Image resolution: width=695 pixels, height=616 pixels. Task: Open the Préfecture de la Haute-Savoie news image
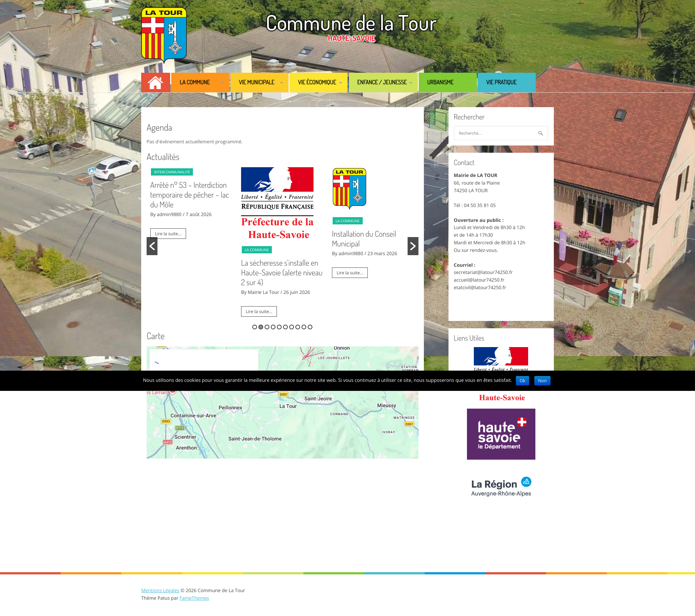pos(277,203)
